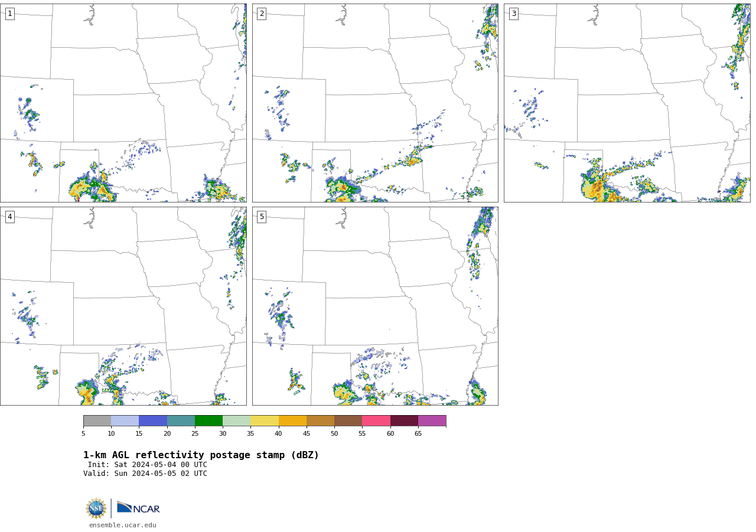Viewport: 756px width, 532px height.
Task: Click the NCAR logo
Action: click(138, 508)
